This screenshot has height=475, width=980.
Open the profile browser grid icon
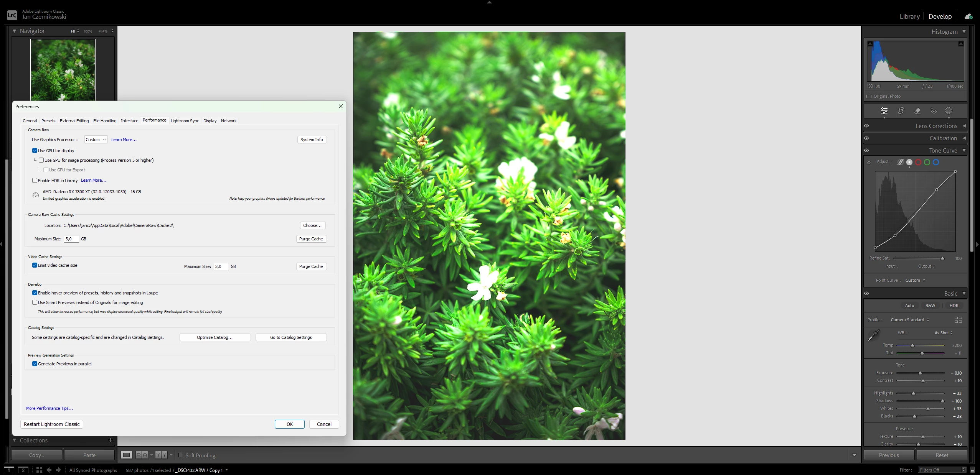click(958, 320)
